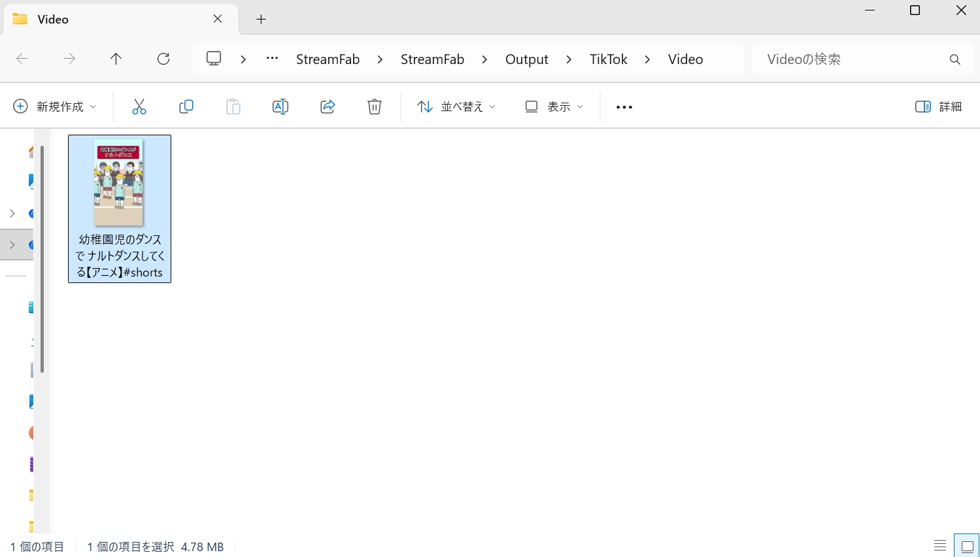Image resolution: width=980 pixels, height=557 pixels.
Task: Minimize the File Explorer window
Action: [x=870, y=10]
